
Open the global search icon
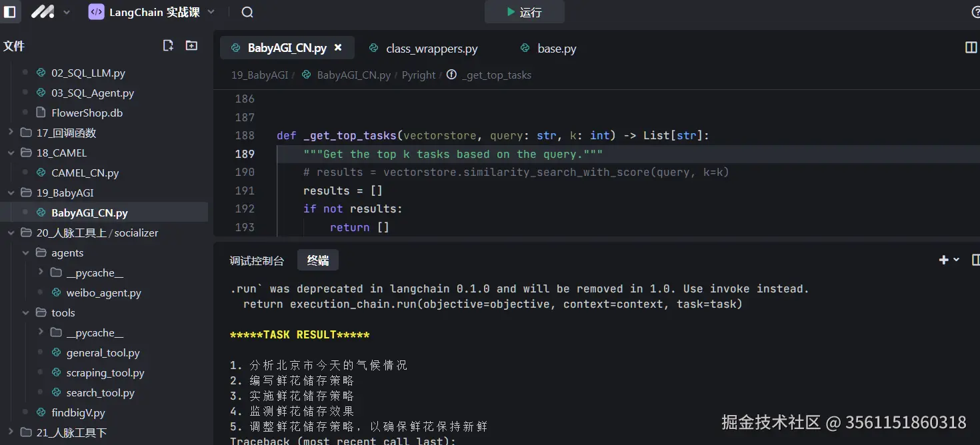click(246, 11)
